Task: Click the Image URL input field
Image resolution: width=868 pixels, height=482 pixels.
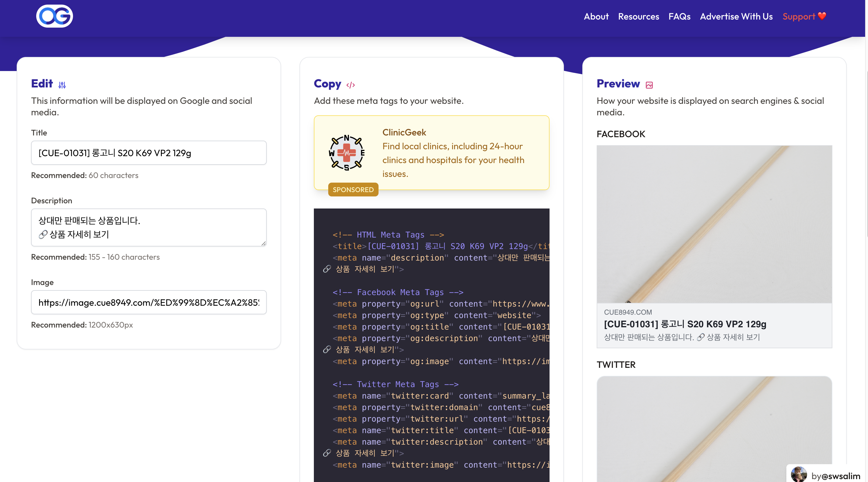Action: coord(149,302)
